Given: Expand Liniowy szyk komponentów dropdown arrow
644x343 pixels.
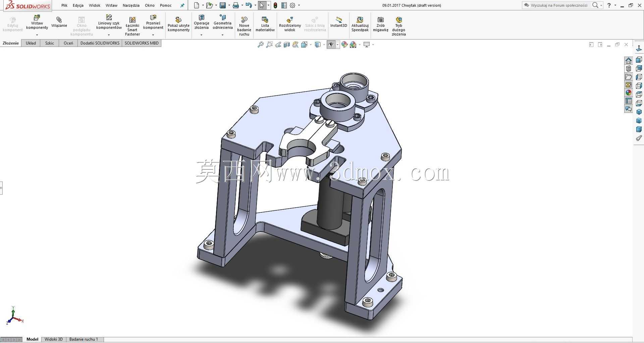Looking at the screenshot, I should 109,35.
